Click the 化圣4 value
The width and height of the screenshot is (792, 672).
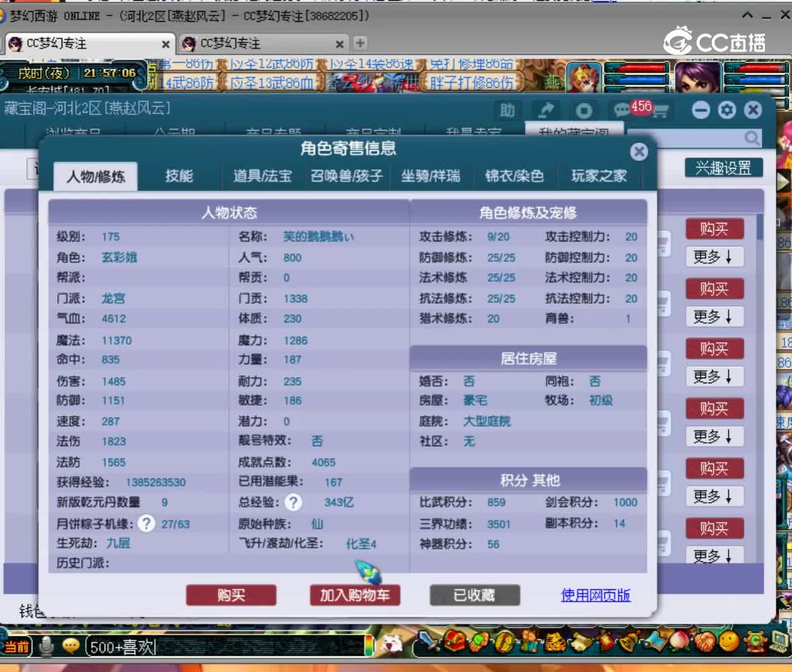[361, 544]
